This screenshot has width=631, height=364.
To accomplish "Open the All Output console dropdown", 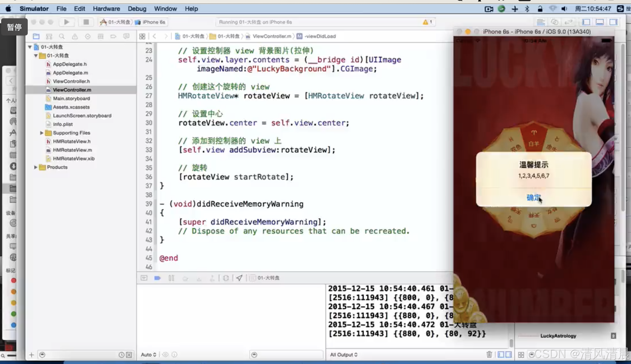I will click(344, 355).
